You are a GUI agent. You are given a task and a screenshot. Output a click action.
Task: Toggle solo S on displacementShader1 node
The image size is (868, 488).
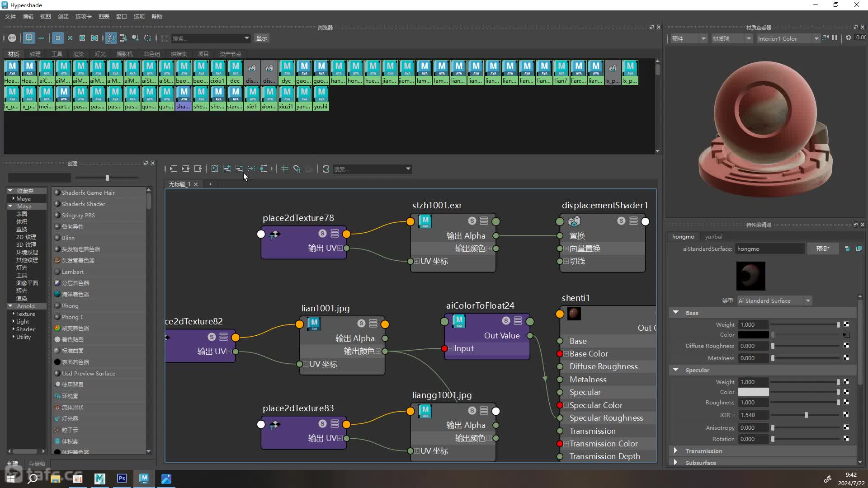621,221
